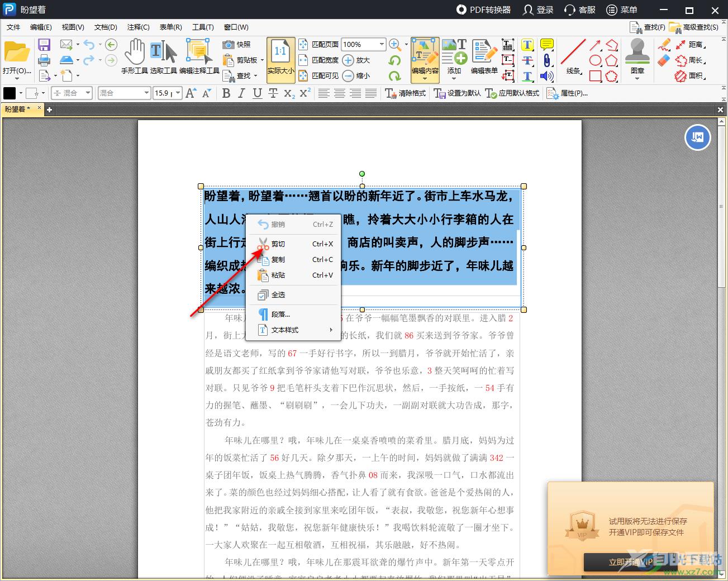Image resolution: width=728 pixels, height=581 pixels.
Task: Toggle Subscript formatting
Action: click(289, 93)
